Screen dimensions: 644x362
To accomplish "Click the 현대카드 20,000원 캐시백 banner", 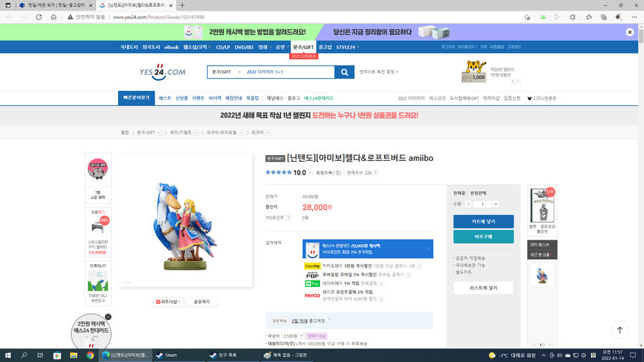I will [x=368, y=249].
